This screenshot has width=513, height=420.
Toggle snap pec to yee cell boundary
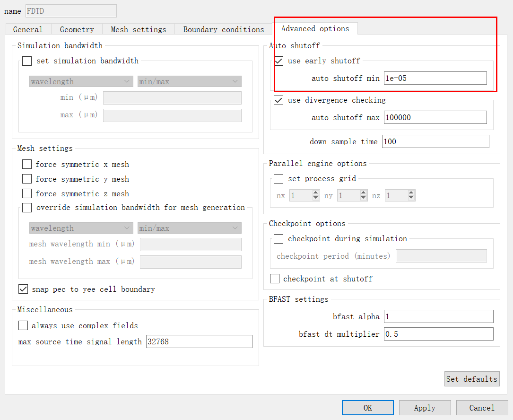[23, 289]
